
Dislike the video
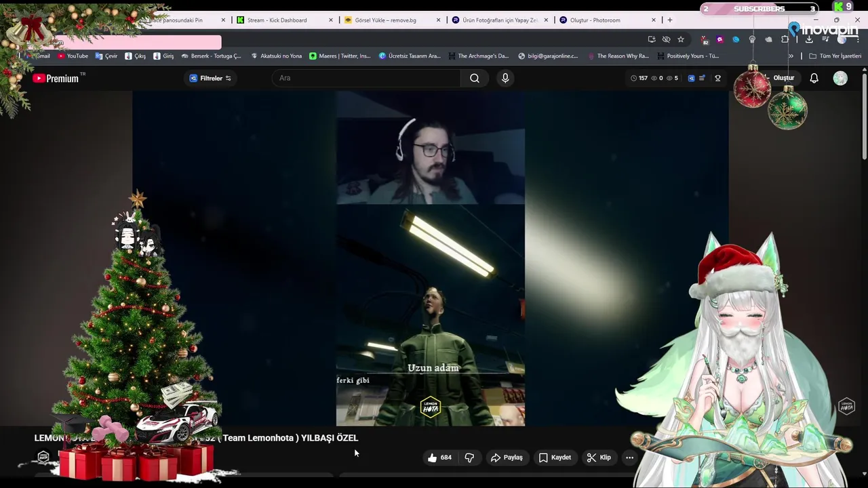(469, 457)
